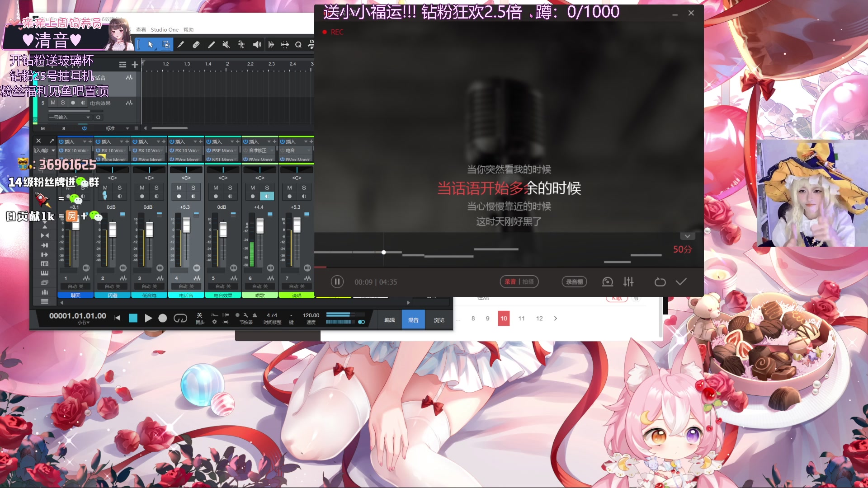
Task: Open automation icon on mixer channel 6
Action: 270,278
